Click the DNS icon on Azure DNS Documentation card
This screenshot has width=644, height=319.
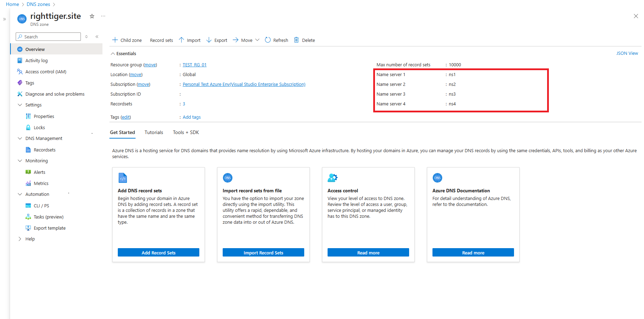coord(437,178)
